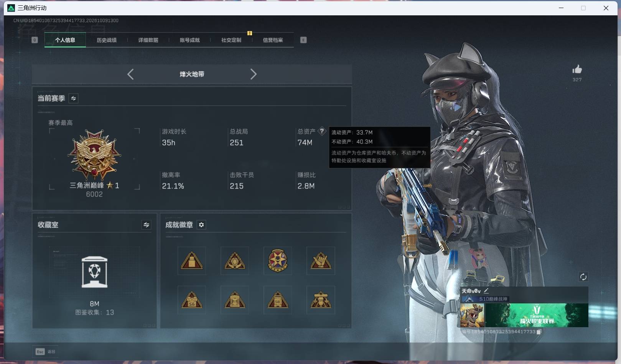Select the round star medal badge

278,261
